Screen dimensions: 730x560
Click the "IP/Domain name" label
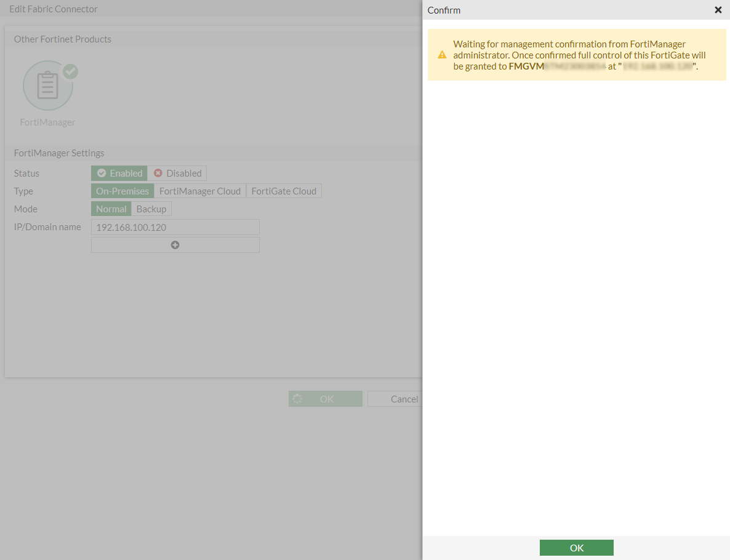click(47, 226)
